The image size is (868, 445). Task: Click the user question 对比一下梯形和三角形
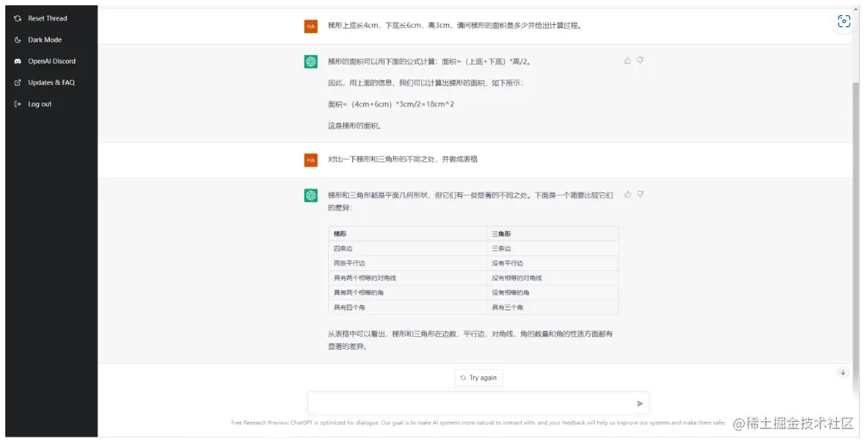402,159
